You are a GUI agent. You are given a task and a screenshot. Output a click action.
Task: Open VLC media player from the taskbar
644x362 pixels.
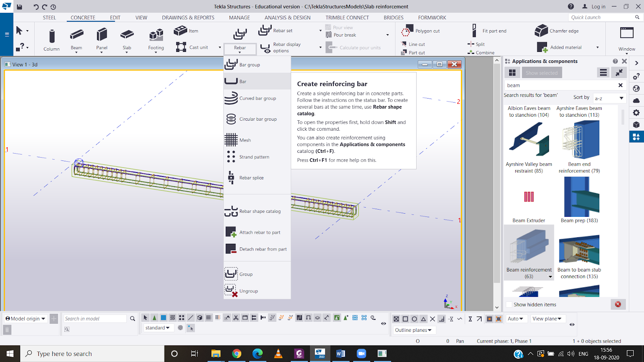tap(278, 354)
